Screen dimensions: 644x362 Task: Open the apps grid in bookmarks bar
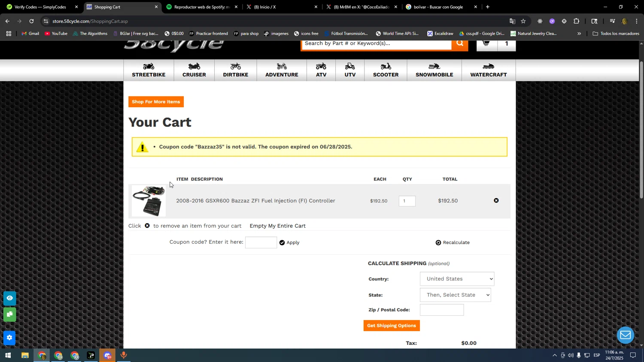point(9,33)
